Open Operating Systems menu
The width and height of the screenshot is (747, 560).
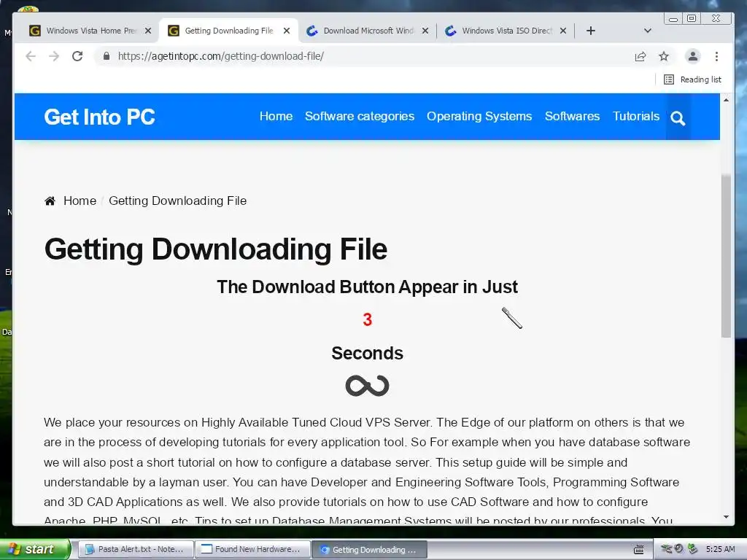point(479,116)
